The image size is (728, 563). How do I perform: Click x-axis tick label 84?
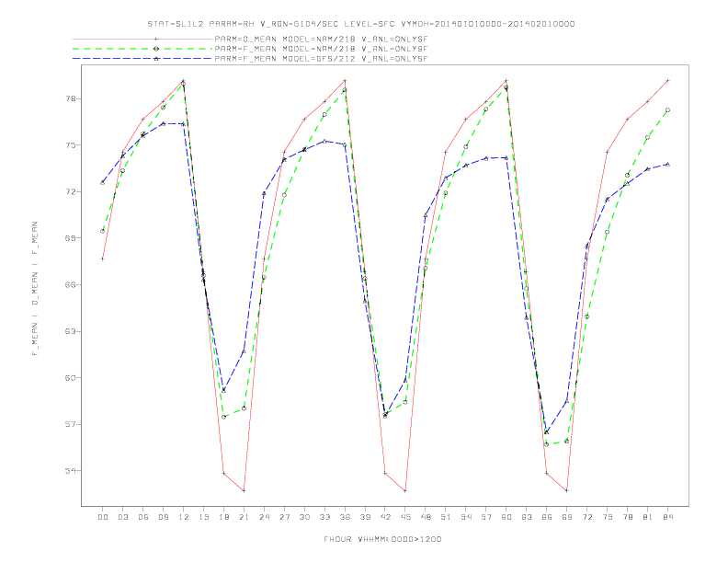[x=668, y=517]
